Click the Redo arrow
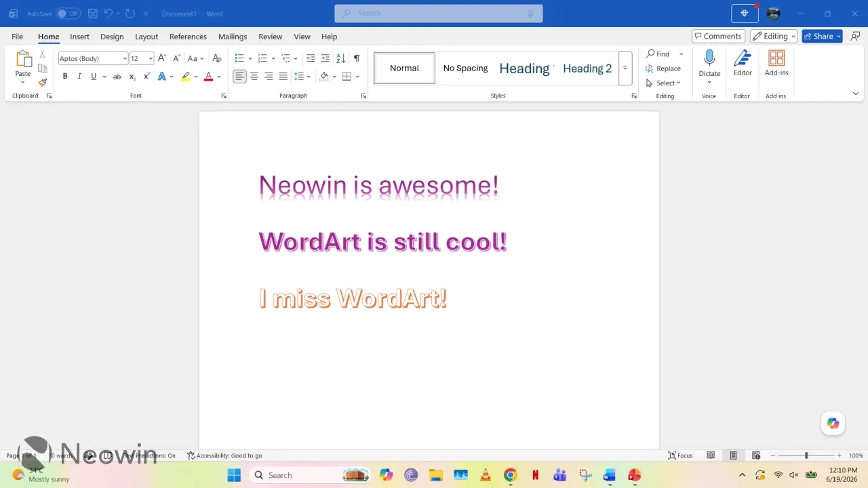The width and height of the screenshot is (868, 488). pyautogui.click(x=131, y=14)
